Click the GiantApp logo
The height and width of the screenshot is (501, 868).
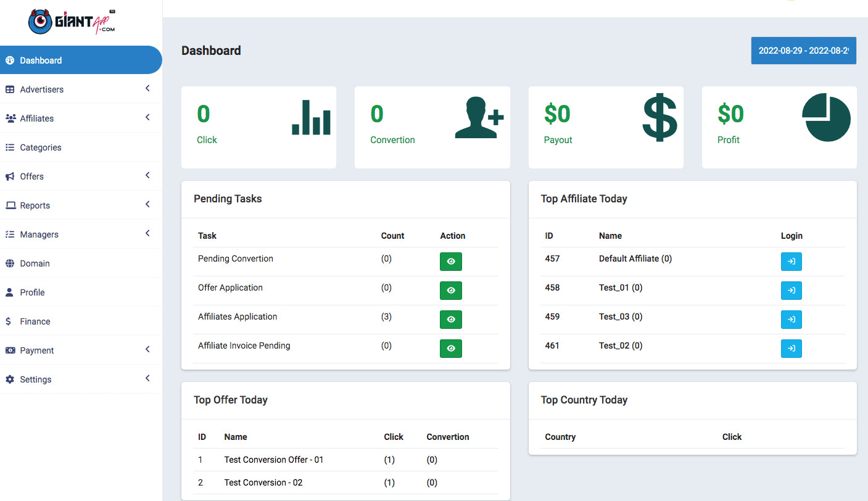click(x=72, y=22)
